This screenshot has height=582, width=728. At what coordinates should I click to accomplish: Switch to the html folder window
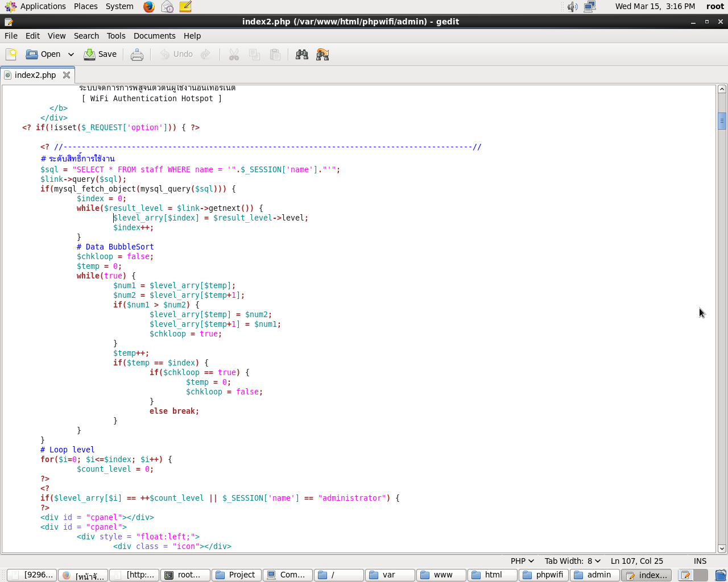point(493,575)
